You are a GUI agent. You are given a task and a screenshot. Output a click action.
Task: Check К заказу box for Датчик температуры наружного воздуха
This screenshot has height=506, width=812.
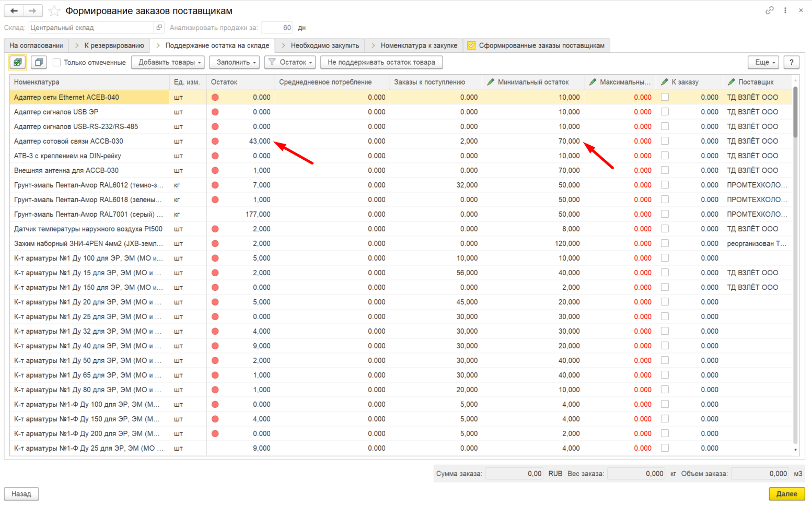[x=665, y=229]
